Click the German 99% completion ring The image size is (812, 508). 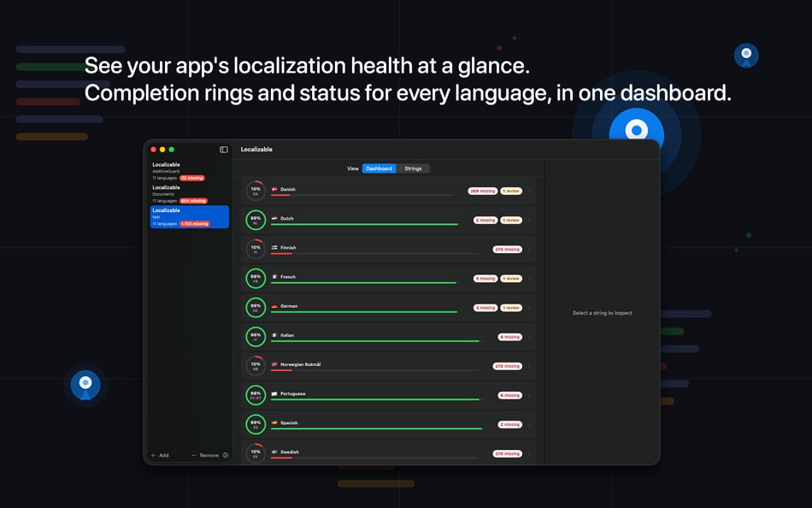(256, 307)
